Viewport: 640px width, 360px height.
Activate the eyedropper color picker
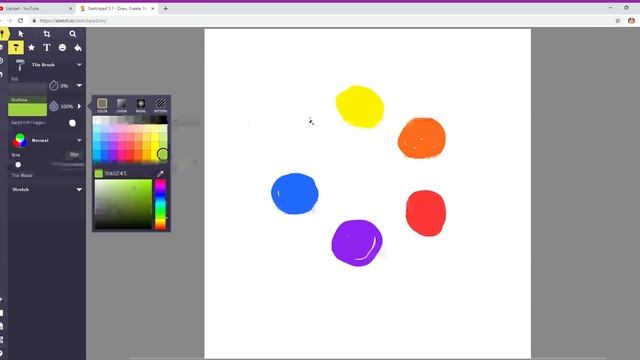160,174
